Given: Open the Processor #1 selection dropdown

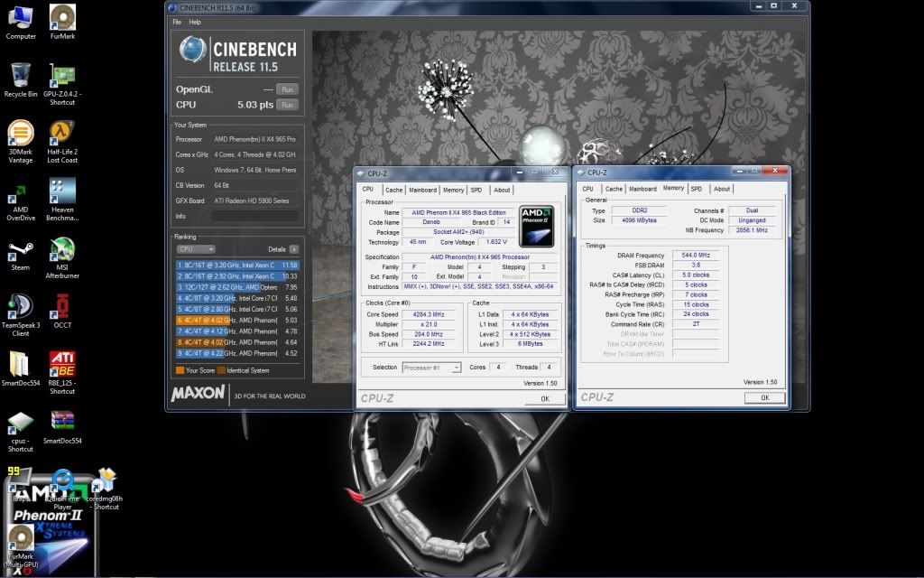Looking at the screenshot, I should (x=430, y=368).
